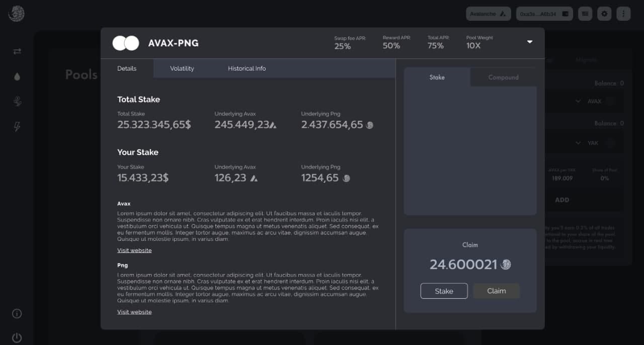Click the 24.600021 claim amount

click(x=463, y=264)
